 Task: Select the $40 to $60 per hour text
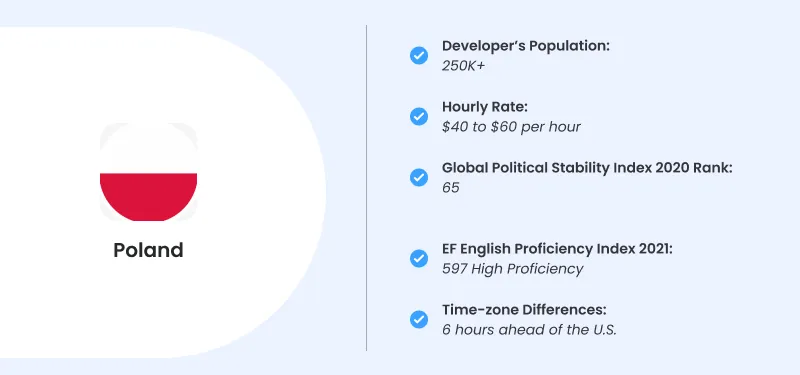click(511, 127)
